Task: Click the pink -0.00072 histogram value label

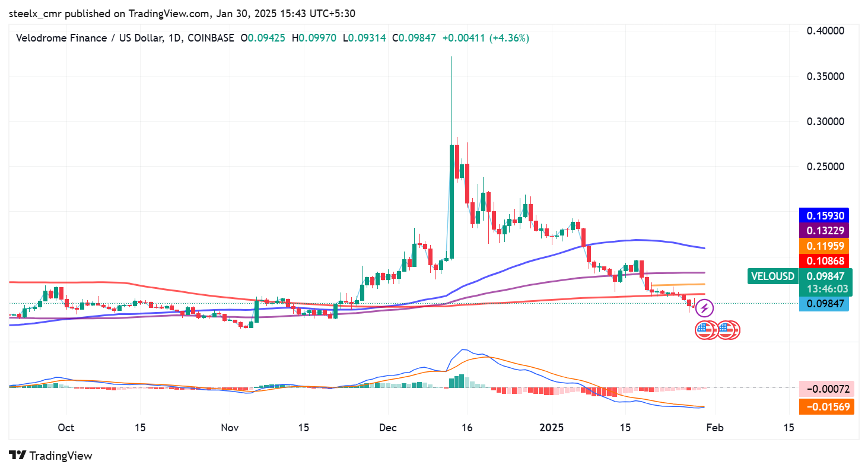Action: [x=826, y=390]
